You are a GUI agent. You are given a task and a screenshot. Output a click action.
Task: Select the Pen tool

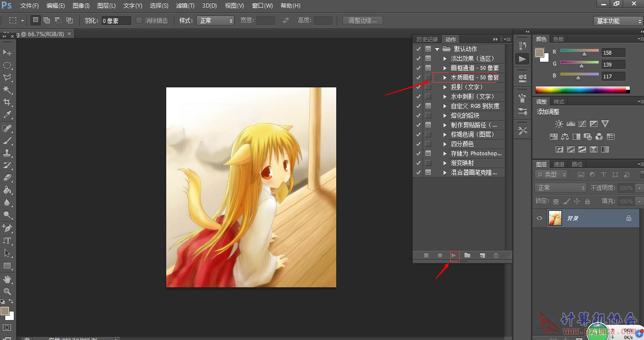pyautogui.click(x=7, y=228)
